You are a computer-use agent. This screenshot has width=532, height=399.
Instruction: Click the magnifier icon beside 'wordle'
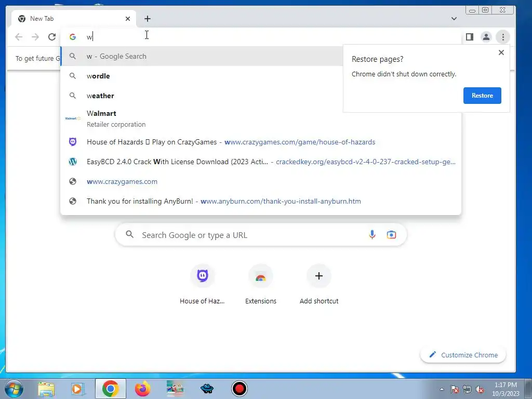73,76
